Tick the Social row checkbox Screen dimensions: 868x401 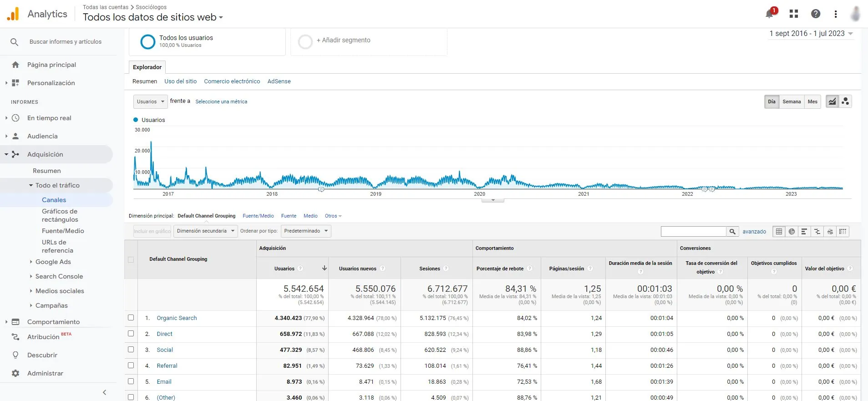(131, 350)
